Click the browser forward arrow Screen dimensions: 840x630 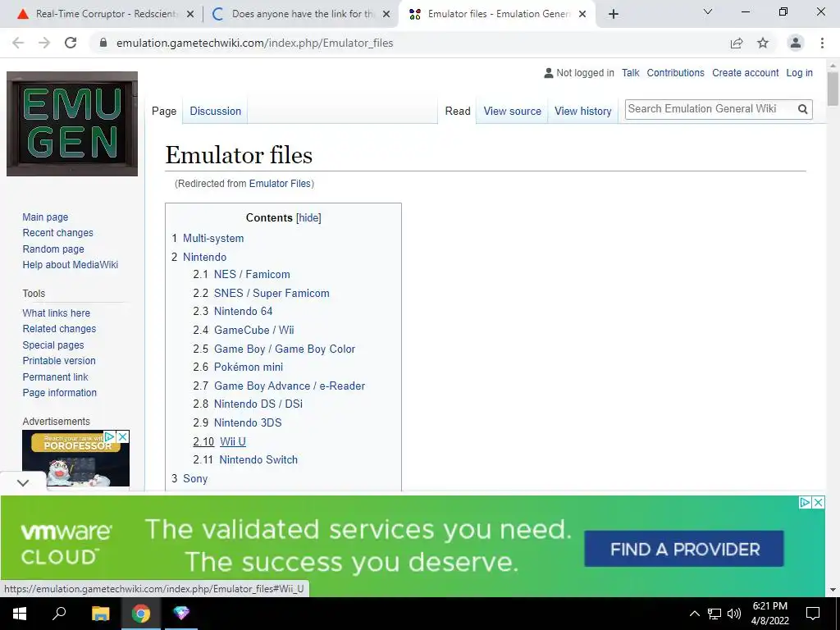(x=44, y=43)
